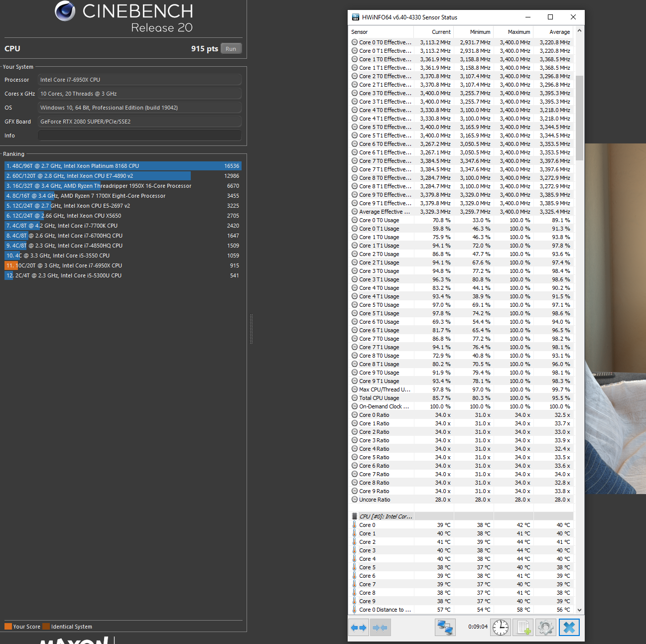The image size is (646, 644).
Task: Select Xeon E7-4890 v2 ranking entry
Action: tap(123, 176)
